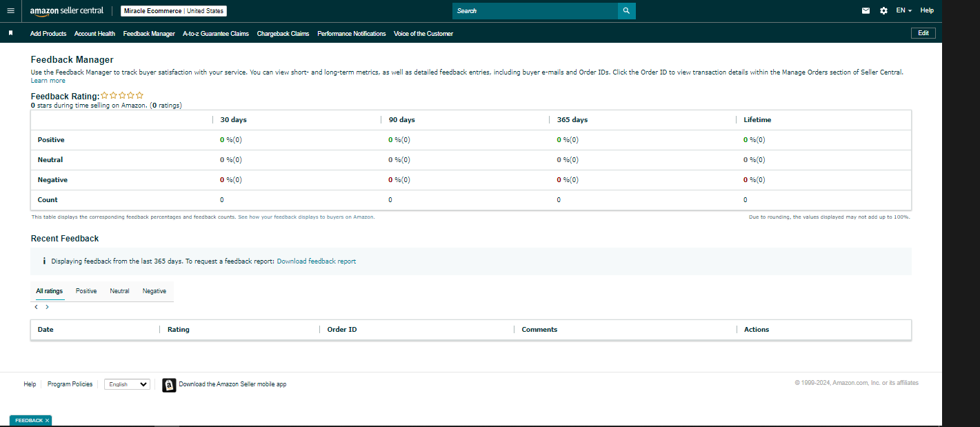Click the Amazon Seller Central logo
Image resolution: width=980 pixels, height=427 pixels.
point(67,11)
